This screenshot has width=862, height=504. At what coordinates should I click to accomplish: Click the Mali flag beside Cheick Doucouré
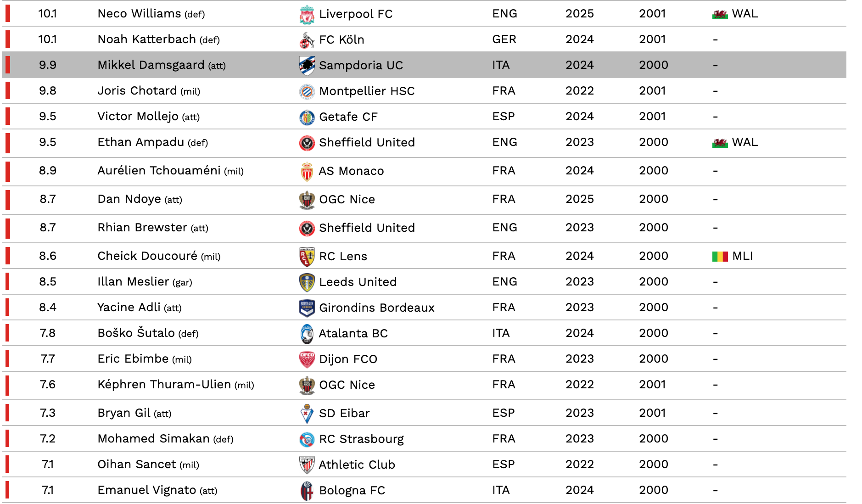click(720, 257)
